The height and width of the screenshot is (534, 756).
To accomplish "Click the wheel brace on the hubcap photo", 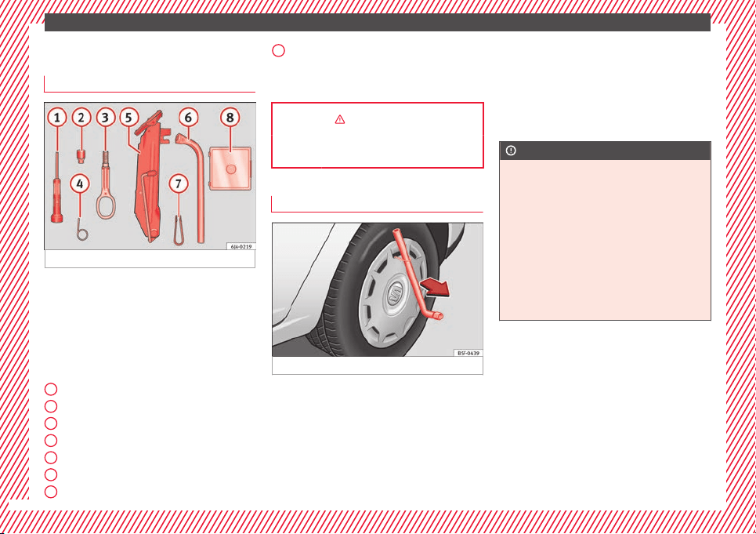I will pos(417,274).
